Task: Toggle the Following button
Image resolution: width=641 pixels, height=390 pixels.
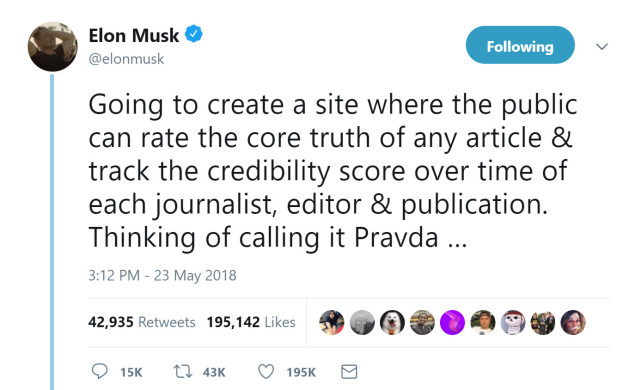Action: click(520, 45)
